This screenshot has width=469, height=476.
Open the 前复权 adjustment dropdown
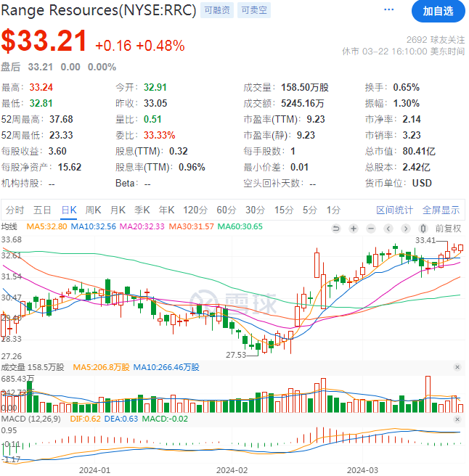coord(449,229)
